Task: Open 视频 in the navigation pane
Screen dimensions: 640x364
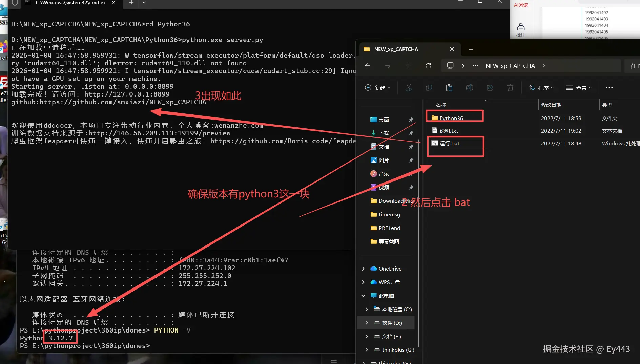Action: (x=384, y=187)
